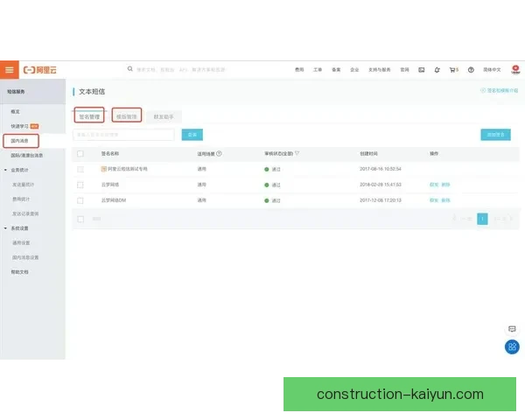Screen dimensions: 525x420
Task: Open the hamburger menu in the header
Action: point(10,69)
